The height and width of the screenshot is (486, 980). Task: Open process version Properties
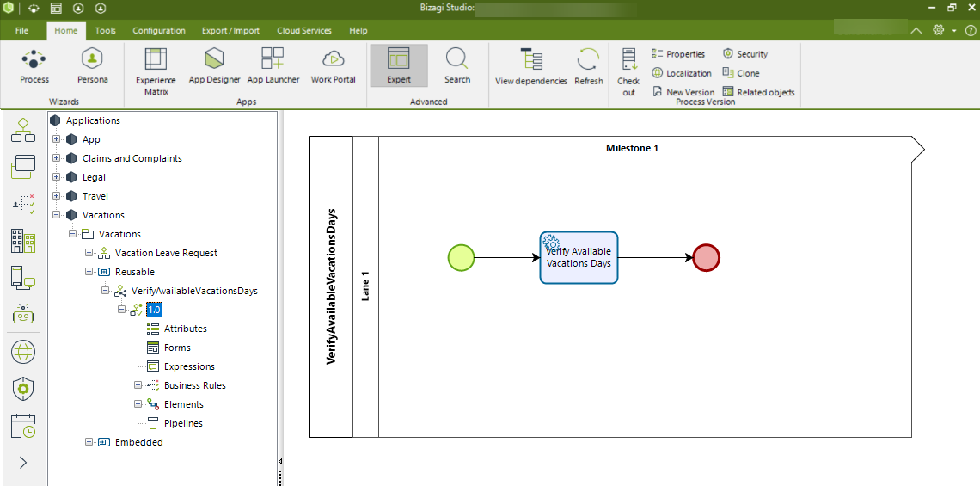click(x=678, y=54)
